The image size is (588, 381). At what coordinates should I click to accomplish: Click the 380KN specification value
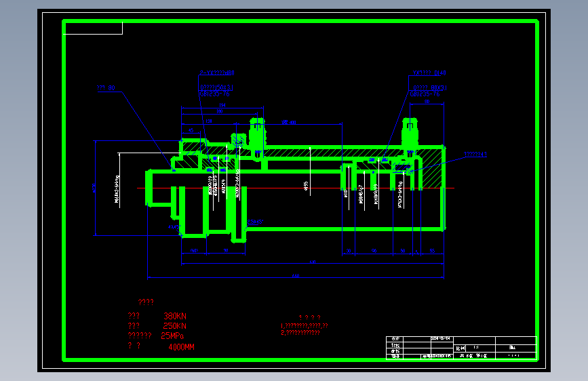click(175, 316)
